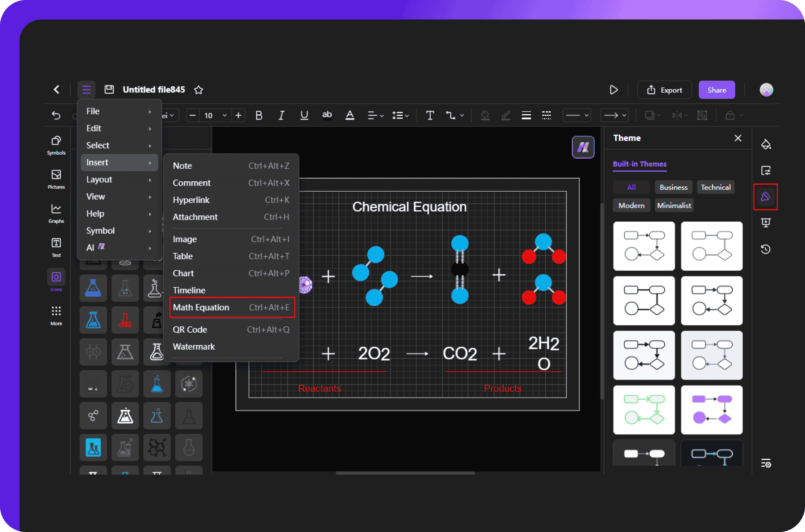Apply the green outline theme thumbnail

(644, 410)
